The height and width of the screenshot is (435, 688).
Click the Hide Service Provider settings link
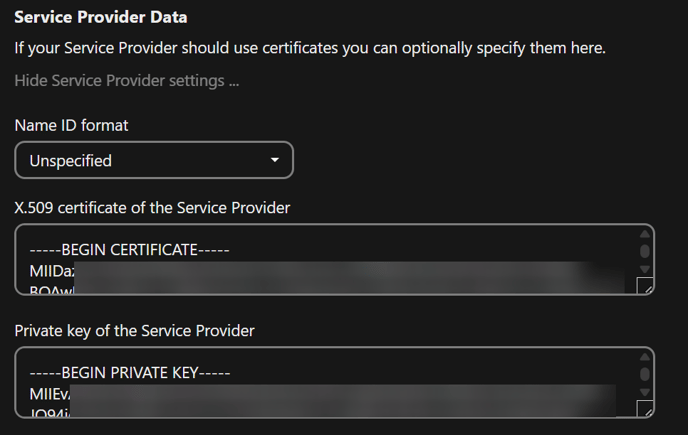coord(126,80)
